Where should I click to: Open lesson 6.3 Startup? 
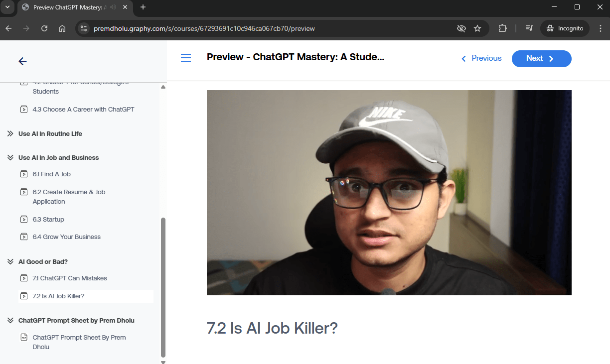click(x=48, y=219)
